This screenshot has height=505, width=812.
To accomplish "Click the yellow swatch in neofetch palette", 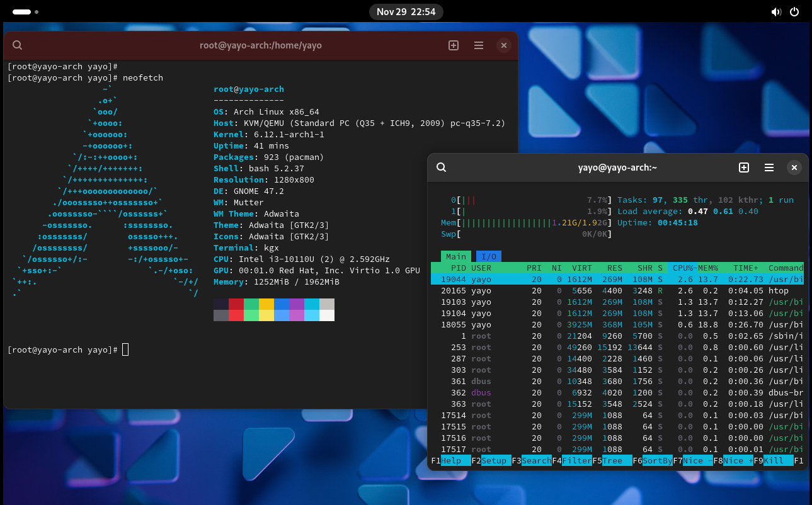I will pyautogui.click(x=266, y=304).
